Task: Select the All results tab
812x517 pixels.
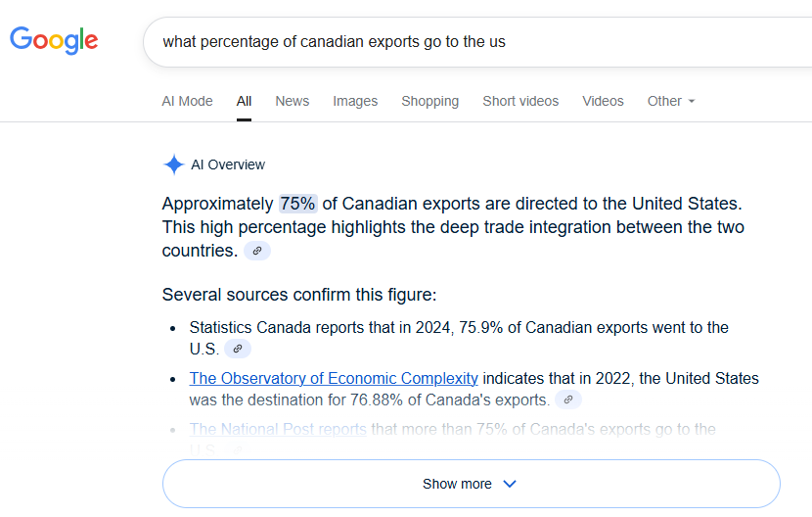Action: tap(244, 101)
